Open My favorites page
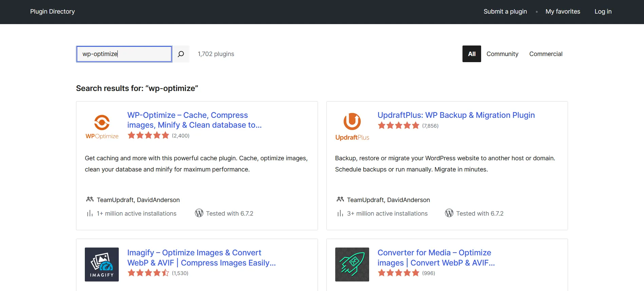The image size is (644, 291). tap(563, 12)
